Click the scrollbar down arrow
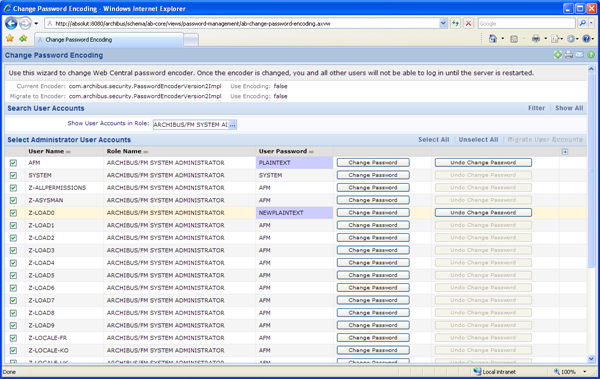 click(x=591, y=359)
